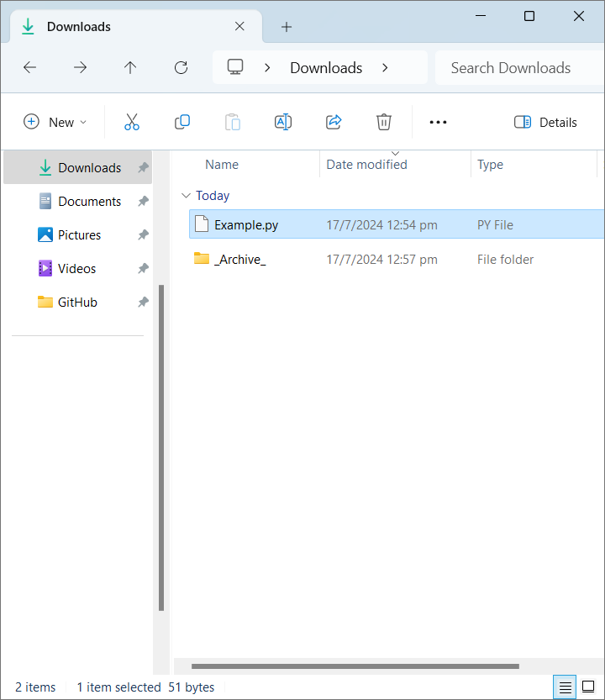This screenshot has height=700, width=605.
Task: Click the Copy icon in toolbar
Action: 182,122
